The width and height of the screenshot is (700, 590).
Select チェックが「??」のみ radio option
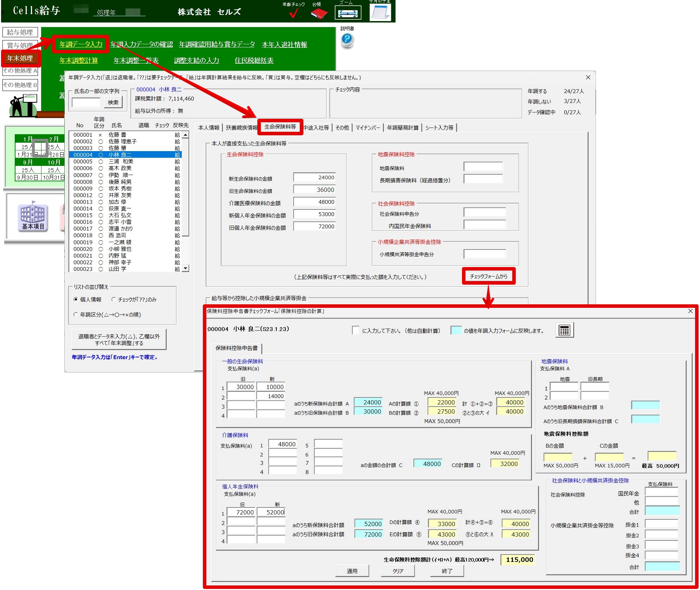point(114,299)
